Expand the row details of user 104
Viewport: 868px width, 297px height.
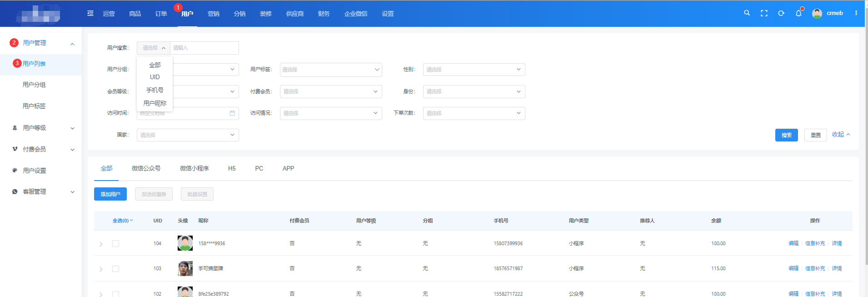[x=101, y=244]
